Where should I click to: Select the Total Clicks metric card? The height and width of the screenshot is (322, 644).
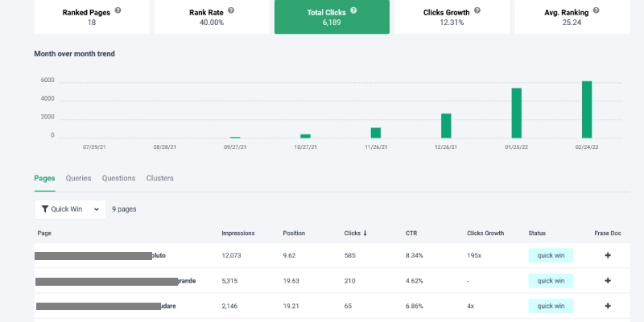[x=332, y=17]
